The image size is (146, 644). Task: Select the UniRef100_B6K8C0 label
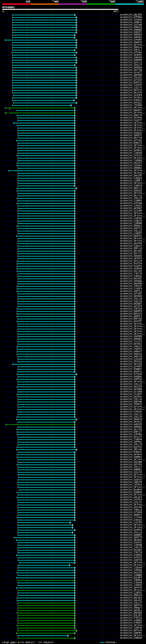click(131, 110)
